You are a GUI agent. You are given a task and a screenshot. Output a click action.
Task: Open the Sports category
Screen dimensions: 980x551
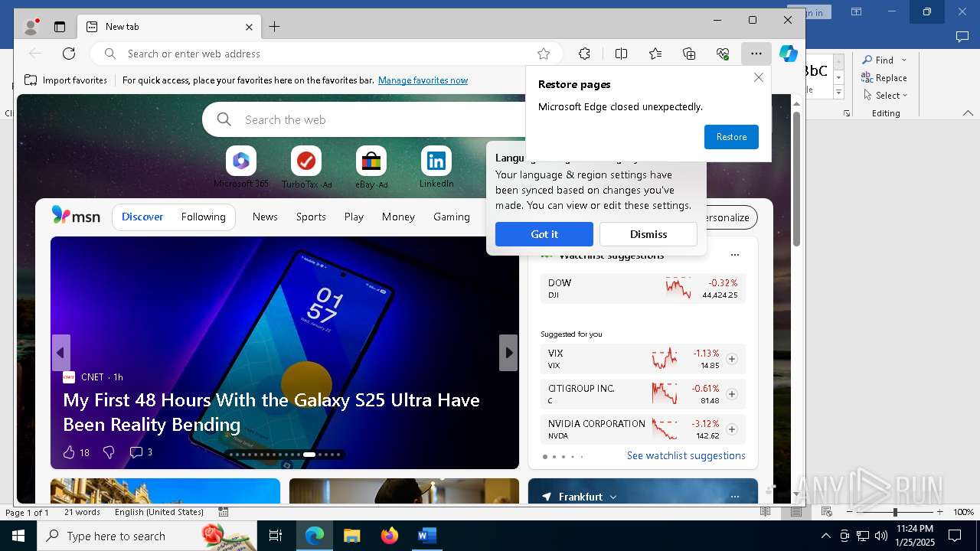(311, 217)
